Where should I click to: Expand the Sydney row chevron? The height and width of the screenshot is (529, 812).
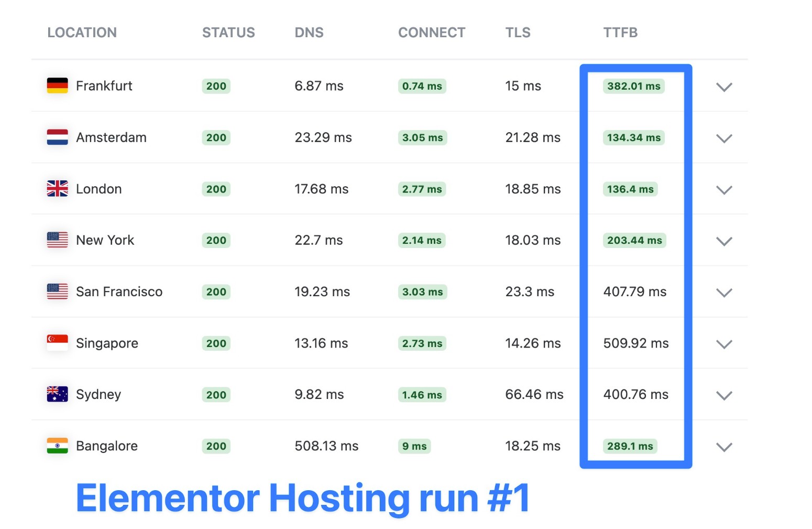click(724, 395)
